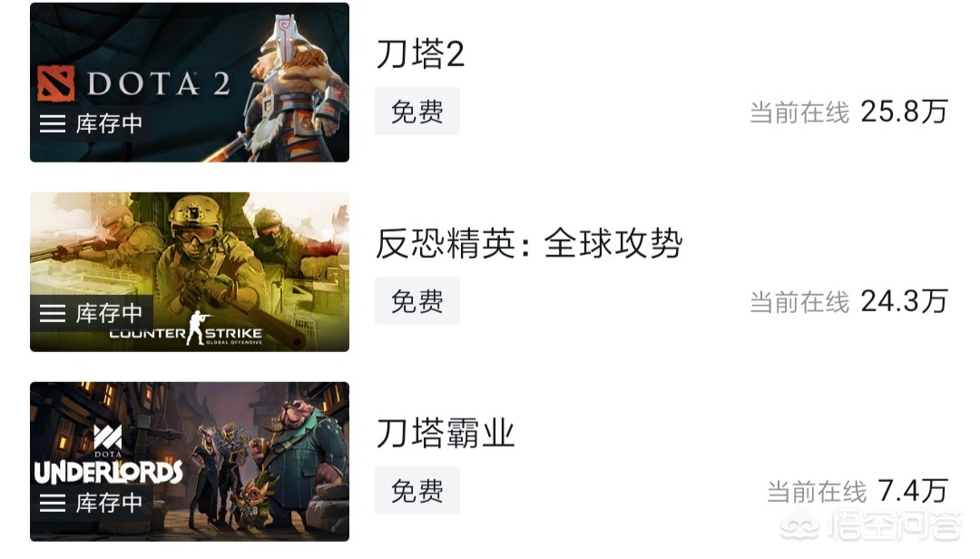This screenshot has width=980, height=559.
Task: Click the list icon on Underlords banner
Action: point(53,503)
